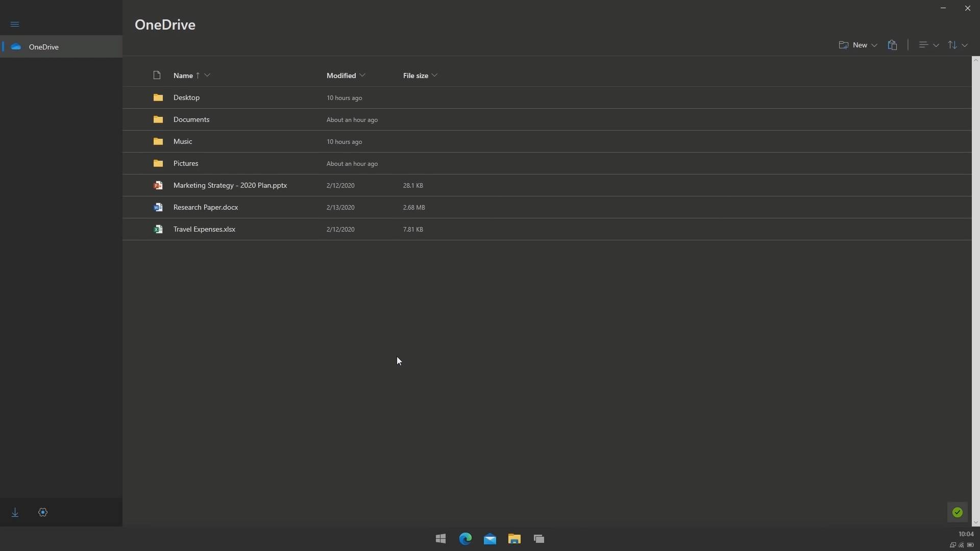Launch Microsoft Edge from taskbar

[465, 539]
